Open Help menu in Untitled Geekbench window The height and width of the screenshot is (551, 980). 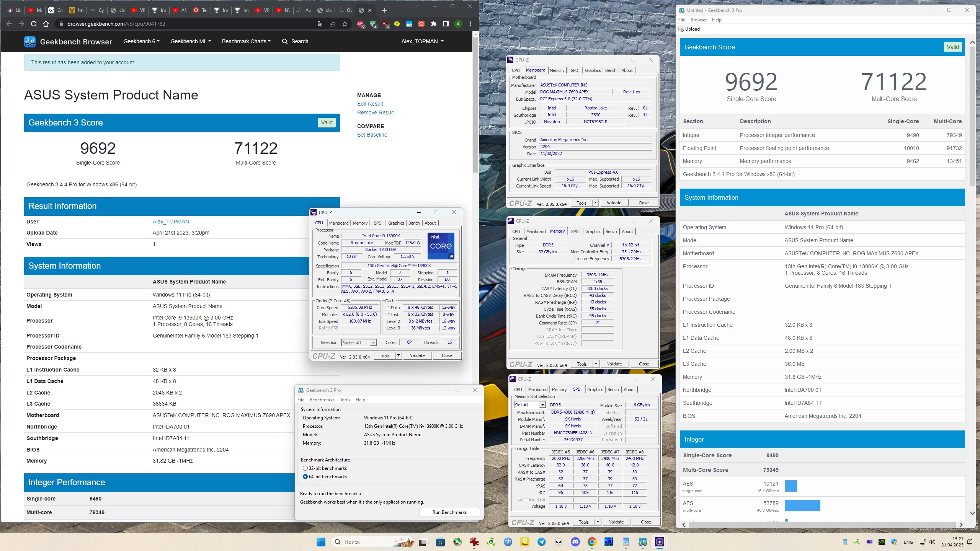pos(717,20)
